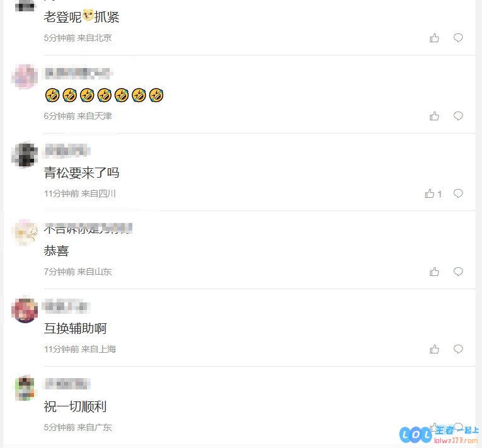The height and width of the screenshot is (448, 482).
Task: Open username above 青松要来了吗 comment
Action: 67,151
